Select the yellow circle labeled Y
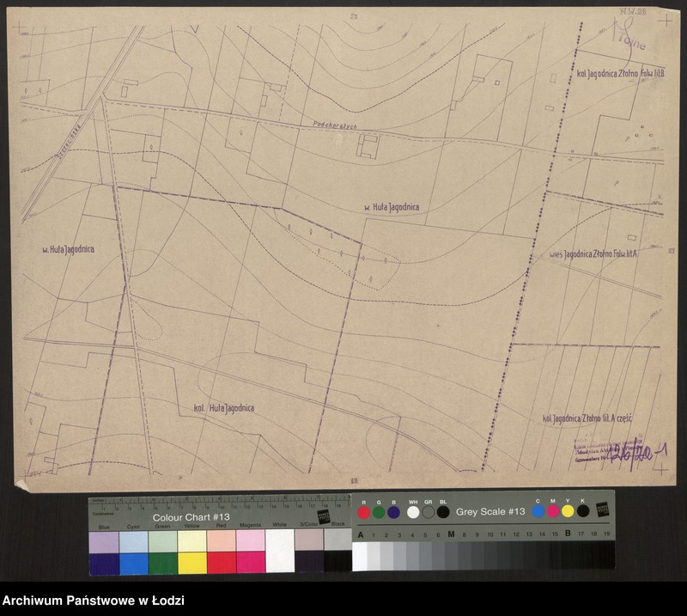 click(568, 511)
